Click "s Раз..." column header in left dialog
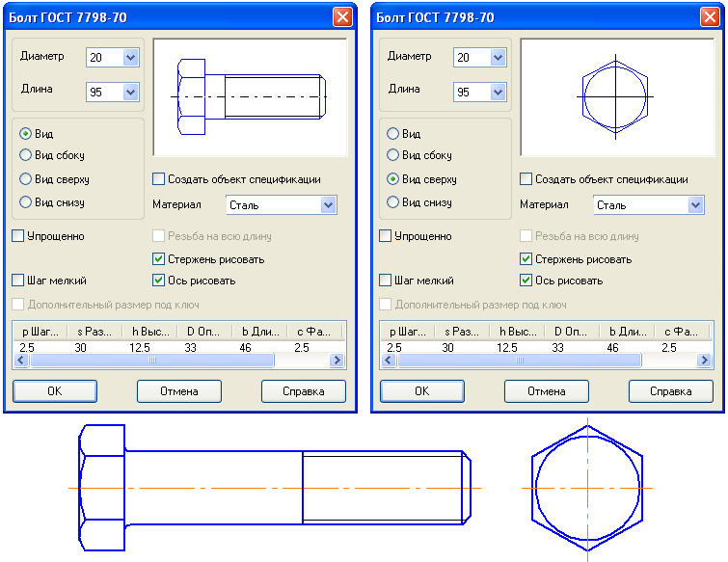 (x=94, y=332)
